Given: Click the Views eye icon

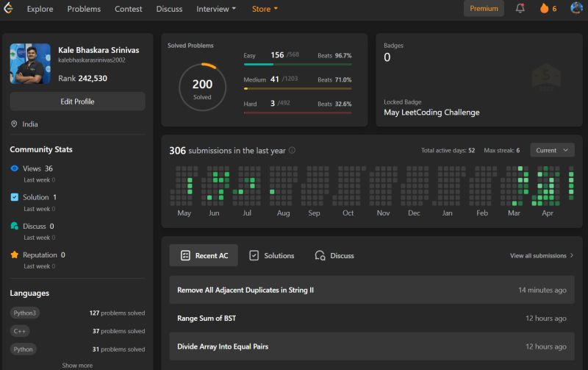Looking at the screenshot, I should [14, 168].
